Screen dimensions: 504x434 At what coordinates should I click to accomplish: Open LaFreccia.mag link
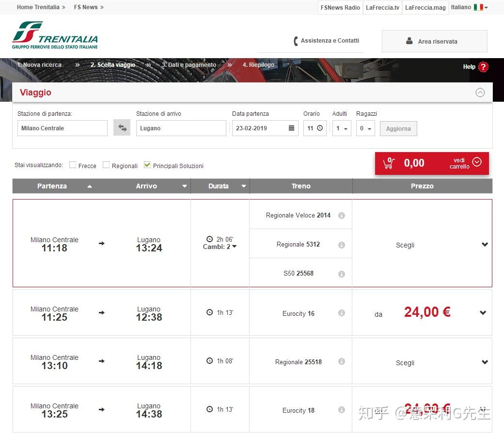click(425, 7)
